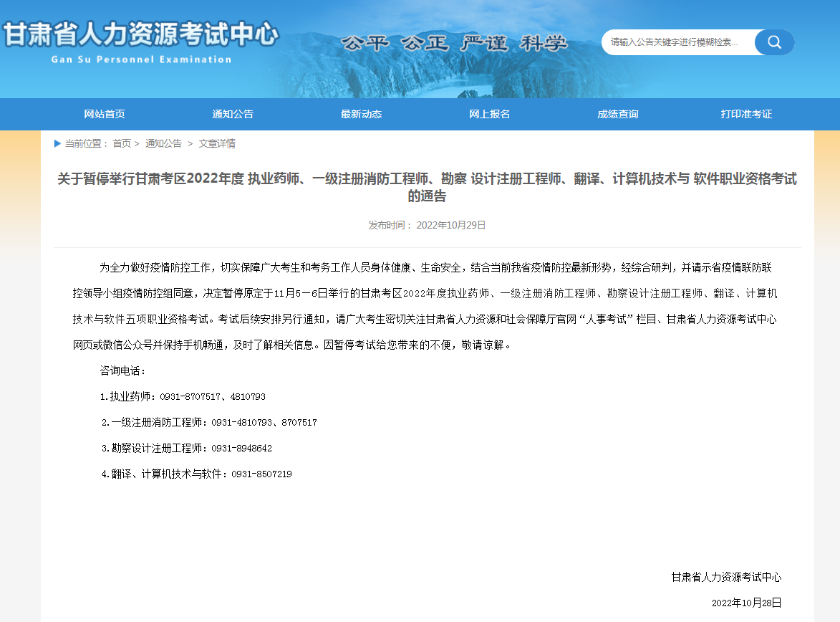Click the 通知公告 breadcrumb link
The image size is (840, 622).
(163, 144)
